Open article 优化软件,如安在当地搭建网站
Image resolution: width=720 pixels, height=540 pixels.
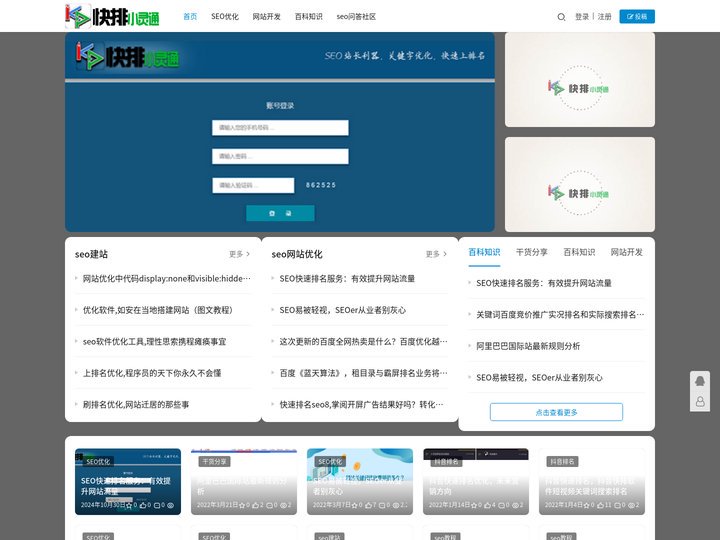pyautogui.click(x=158, y=310)
